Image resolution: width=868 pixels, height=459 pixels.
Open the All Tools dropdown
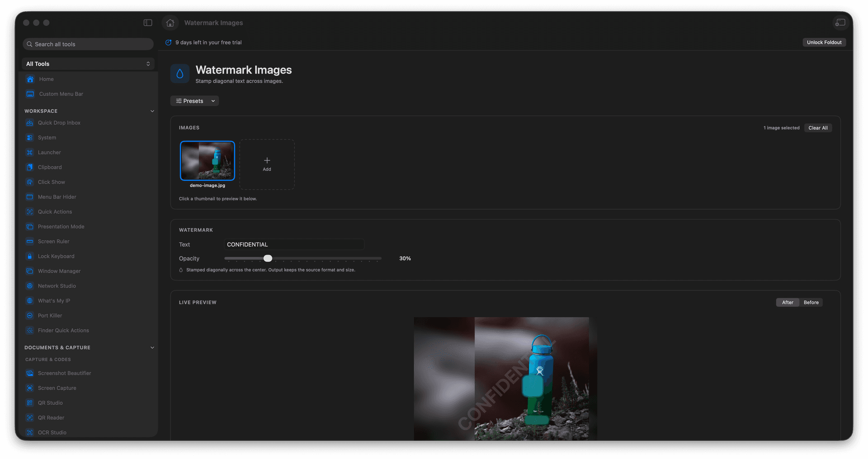coord(88,64)
